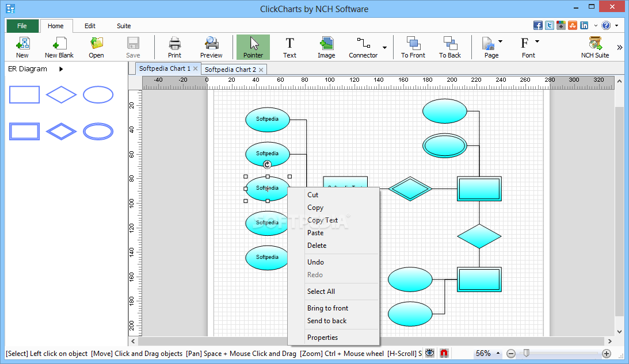Image resolution: width=629 pixels, height=364 pixels.
Task: Open the social share dropdown arrow
Action: [596, 26]
